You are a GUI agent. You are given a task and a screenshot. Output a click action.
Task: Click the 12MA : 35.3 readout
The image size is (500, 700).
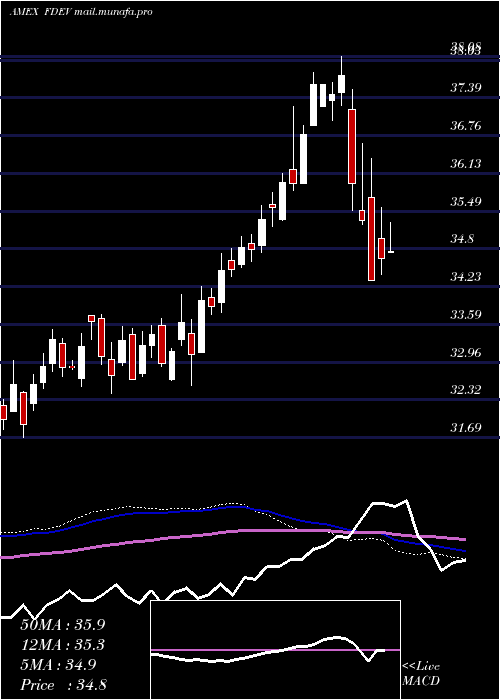pos(62,645)
